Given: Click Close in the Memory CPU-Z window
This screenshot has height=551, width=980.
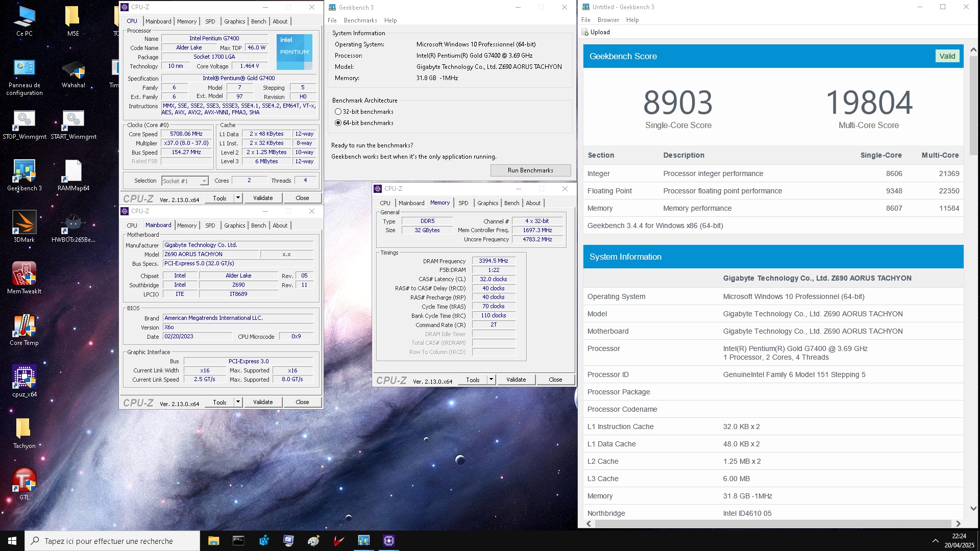Looking at the screenshot, I should 555,380.
